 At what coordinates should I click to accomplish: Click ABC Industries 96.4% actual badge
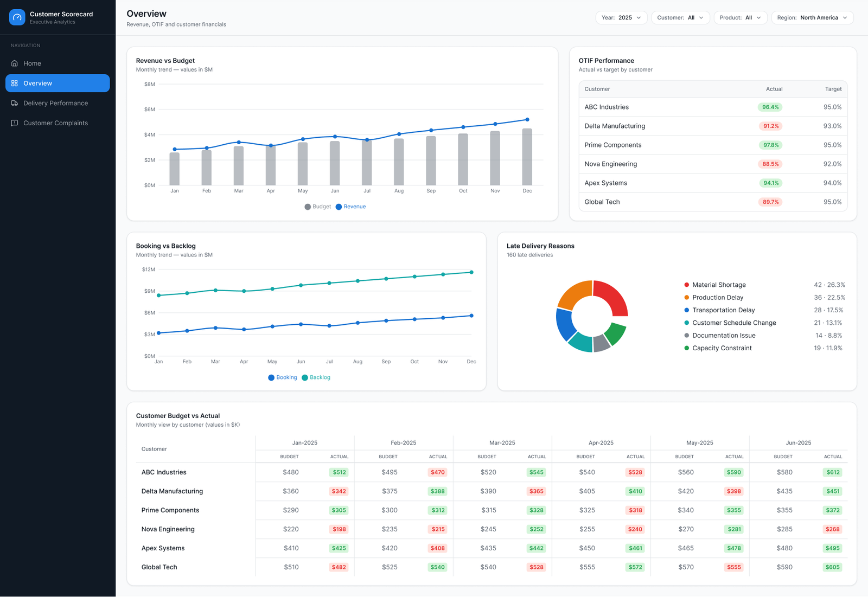770,107
